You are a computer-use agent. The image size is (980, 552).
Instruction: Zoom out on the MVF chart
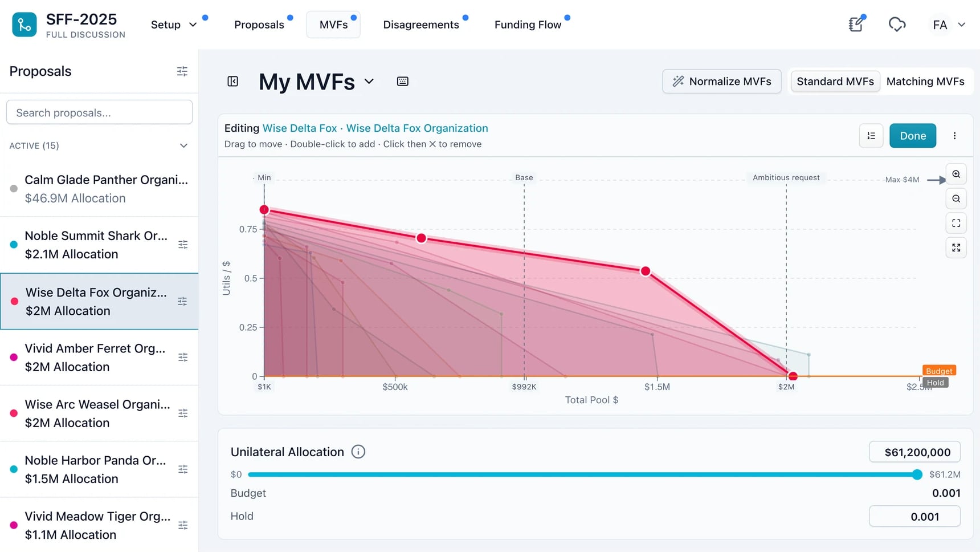pyautogui.click(x=956, y=198)
